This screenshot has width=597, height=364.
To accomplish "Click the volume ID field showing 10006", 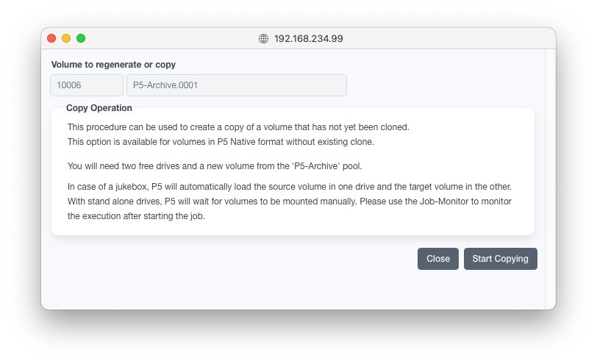I will coord(87,85).
